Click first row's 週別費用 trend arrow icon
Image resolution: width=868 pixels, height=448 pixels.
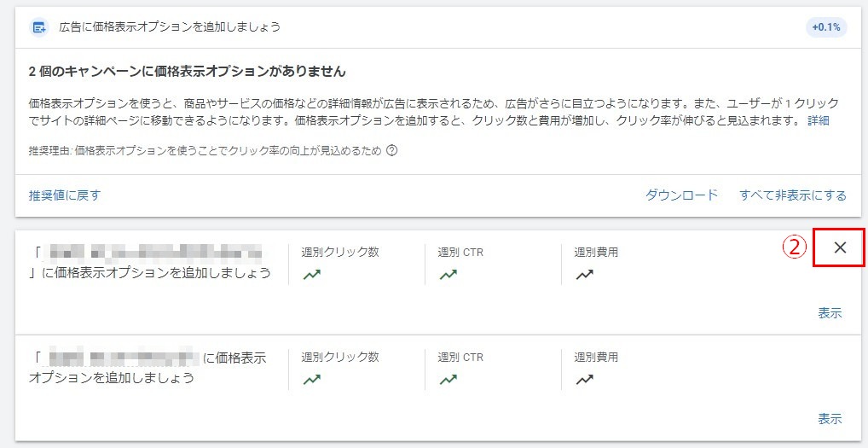tap(585, 274)
